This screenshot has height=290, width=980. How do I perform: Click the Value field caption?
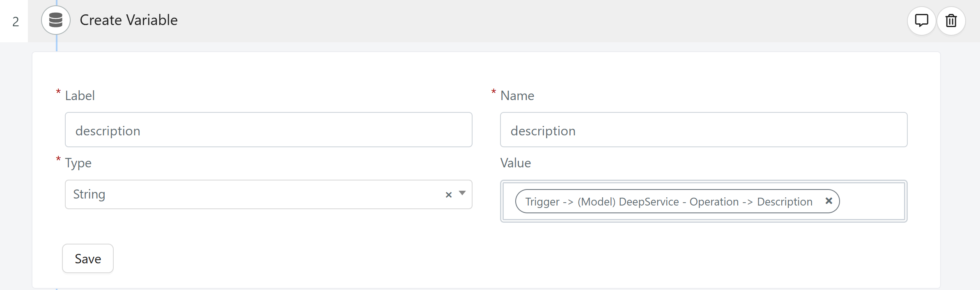click(516, 163)
